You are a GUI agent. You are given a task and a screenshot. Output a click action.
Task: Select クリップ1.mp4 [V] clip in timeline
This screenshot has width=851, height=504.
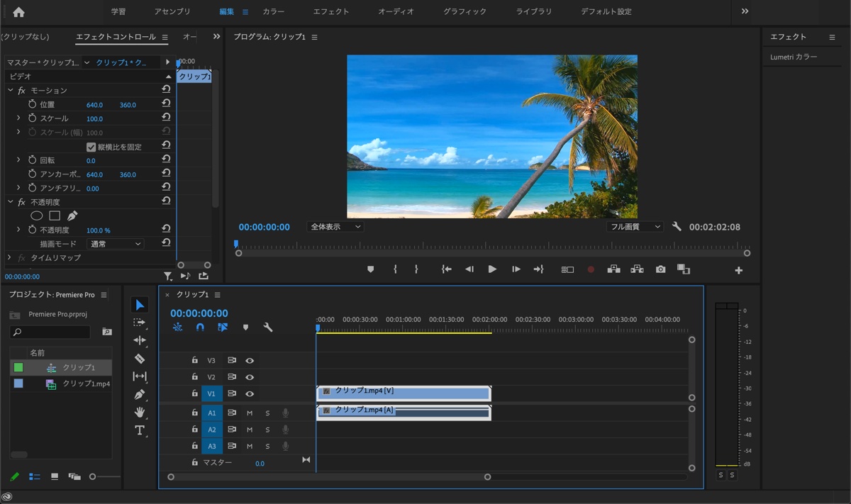[404, 393]
